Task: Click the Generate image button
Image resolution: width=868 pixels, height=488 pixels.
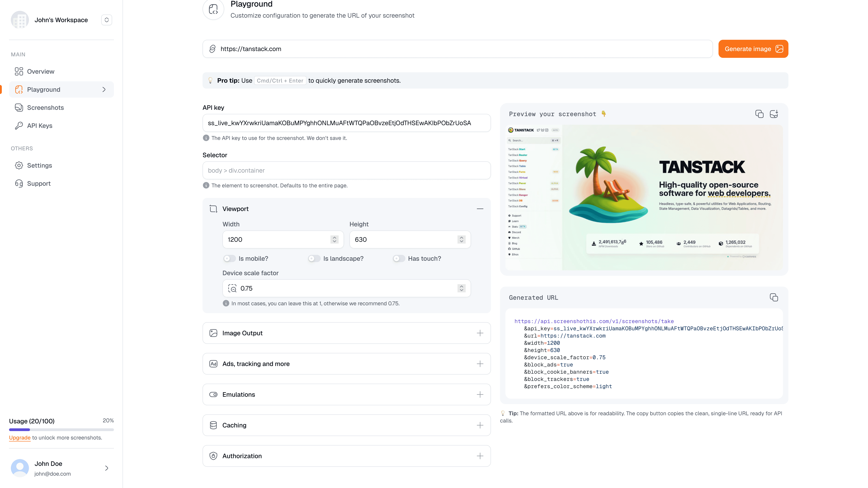Action: coord(753,49)
